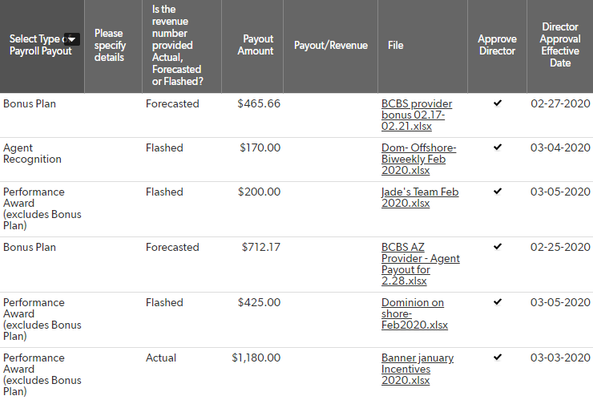Open Jade's Team Feb 2020.xlsx link
Viewport: 593px width, 400px height.
[x=420, y=198]
